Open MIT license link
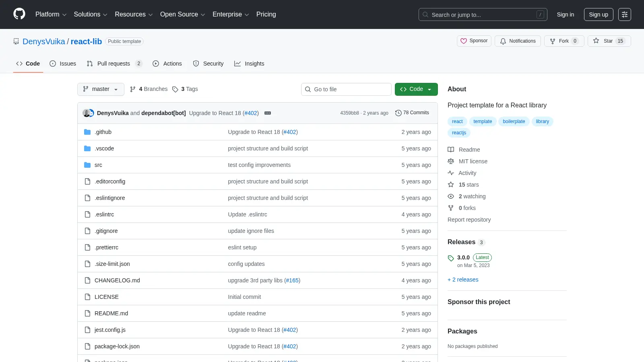644x362 pixels. click(x=468, y=161)
